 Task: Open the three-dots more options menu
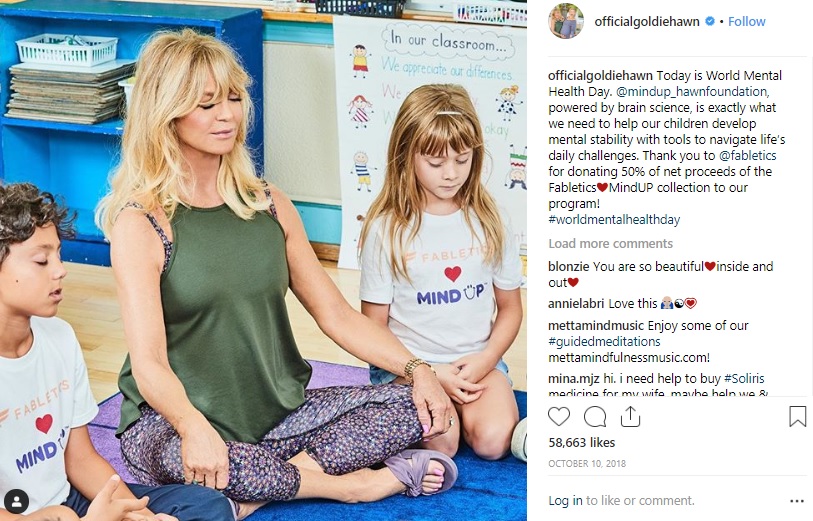(x=797, y=501)
